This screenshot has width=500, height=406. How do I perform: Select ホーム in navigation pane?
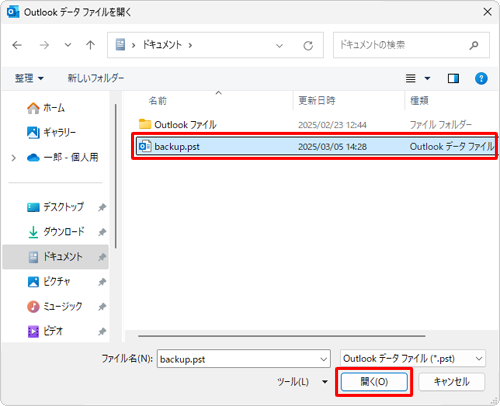coord(46,108)
